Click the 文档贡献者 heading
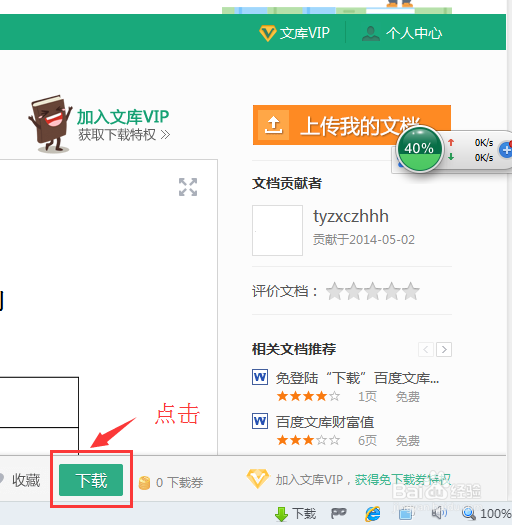The width and height of the screenshot is (512, 525). coord(287,183)
